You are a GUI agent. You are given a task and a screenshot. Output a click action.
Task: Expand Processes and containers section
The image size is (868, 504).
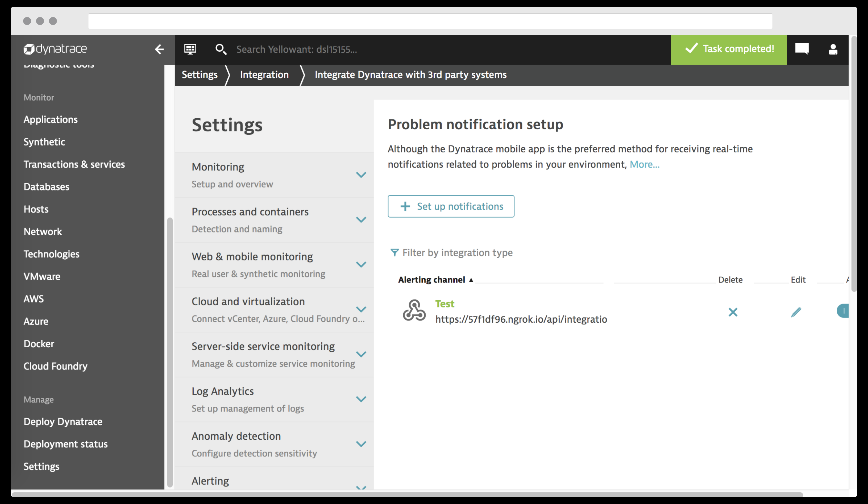coord(361,220)
